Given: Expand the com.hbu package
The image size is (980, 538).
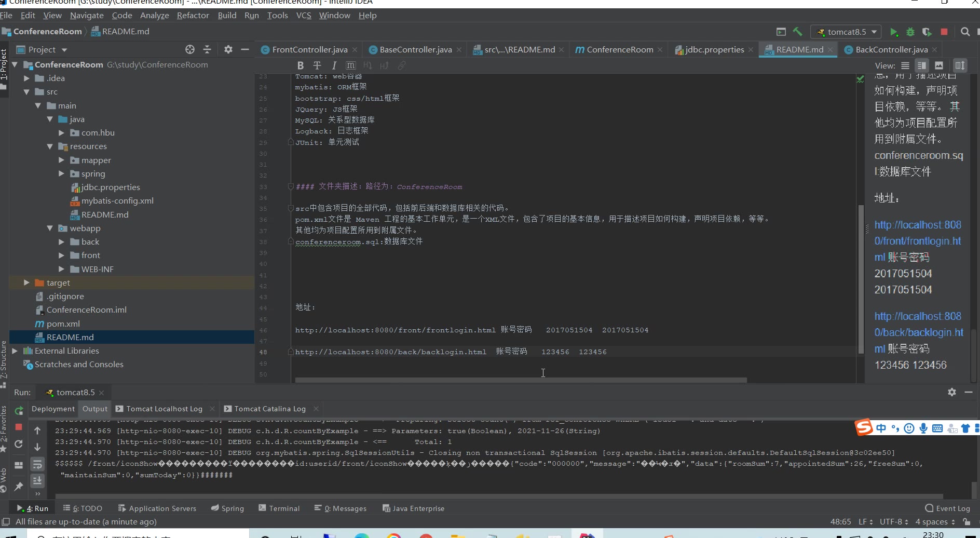Looking at the screenshot, I should click(x=61, y=133).
